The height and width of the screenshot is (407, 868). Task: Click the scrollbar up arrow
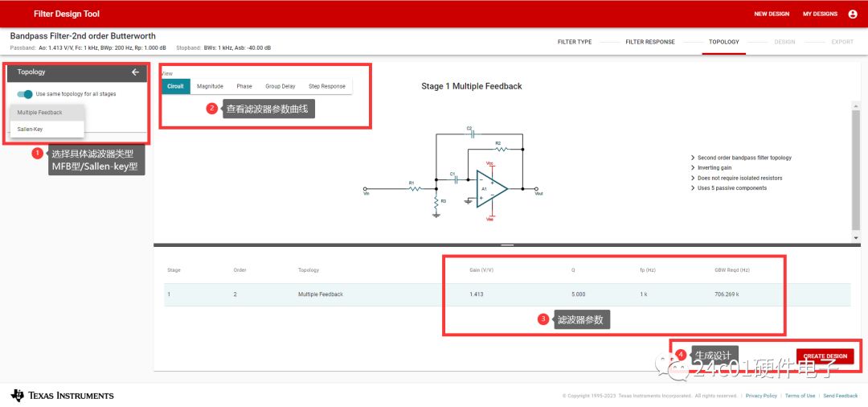coord(856,105)
